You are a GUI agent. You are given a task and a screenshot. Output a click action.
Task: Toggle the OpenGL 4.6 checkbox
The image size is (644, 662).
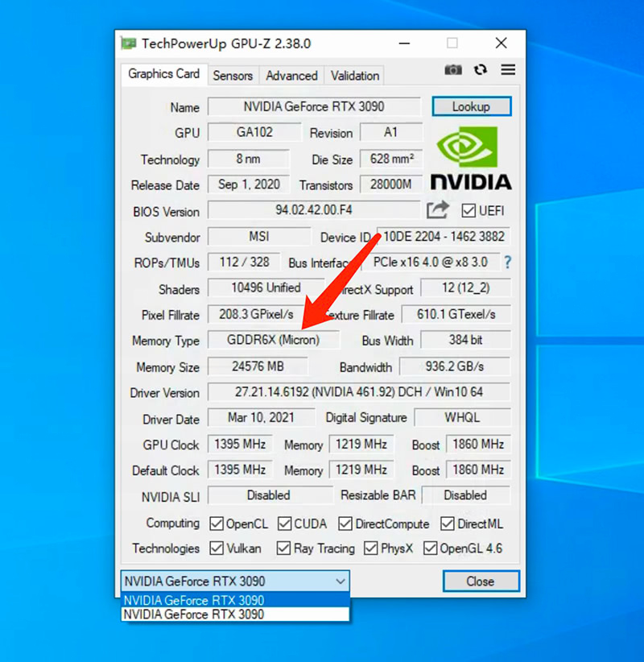tap(431, 548)
